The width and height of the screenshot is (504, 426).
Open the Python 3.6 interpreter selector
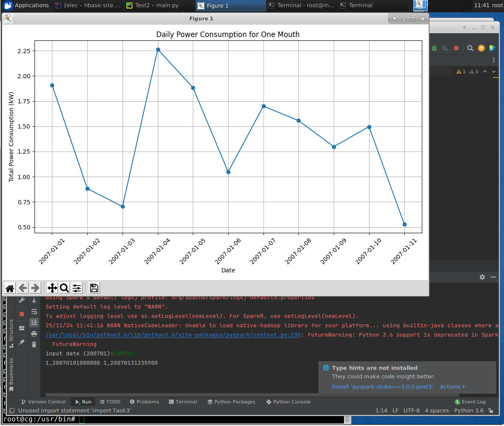click(469, 411)
